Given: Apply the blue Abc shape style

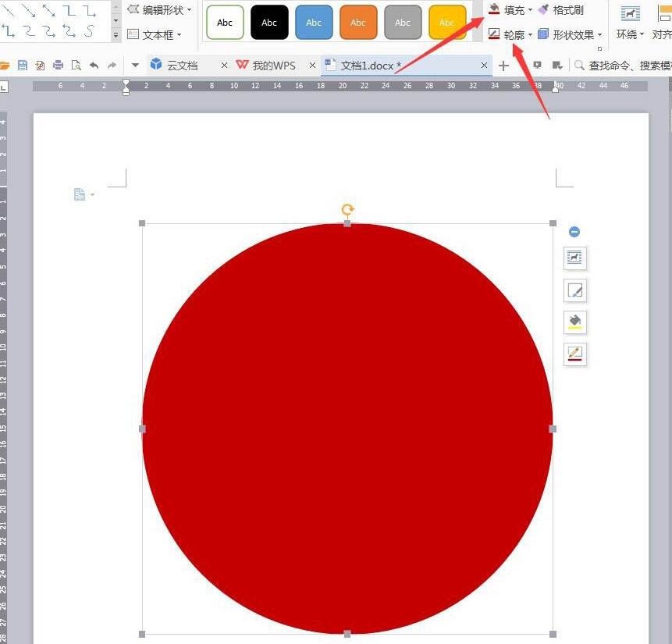Looking at the screenshot, I should [314, 23].
